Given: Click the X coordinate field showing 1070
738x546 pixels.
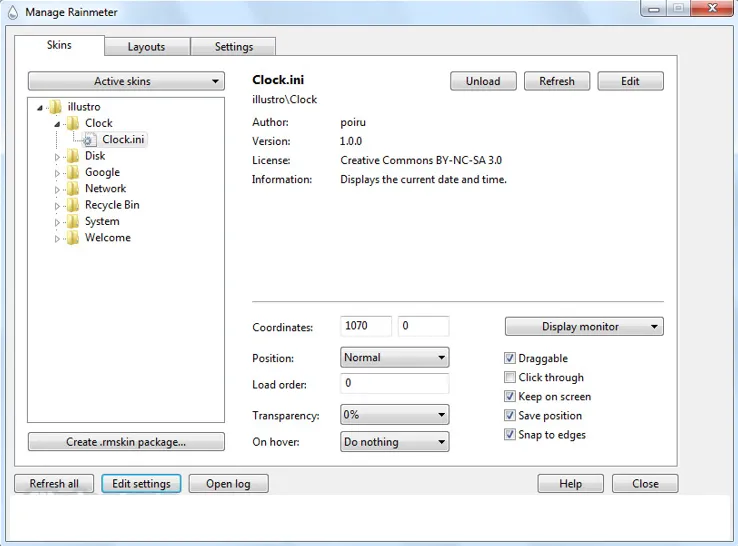Looking at the screenshot, I should click(x=366, y=326).
